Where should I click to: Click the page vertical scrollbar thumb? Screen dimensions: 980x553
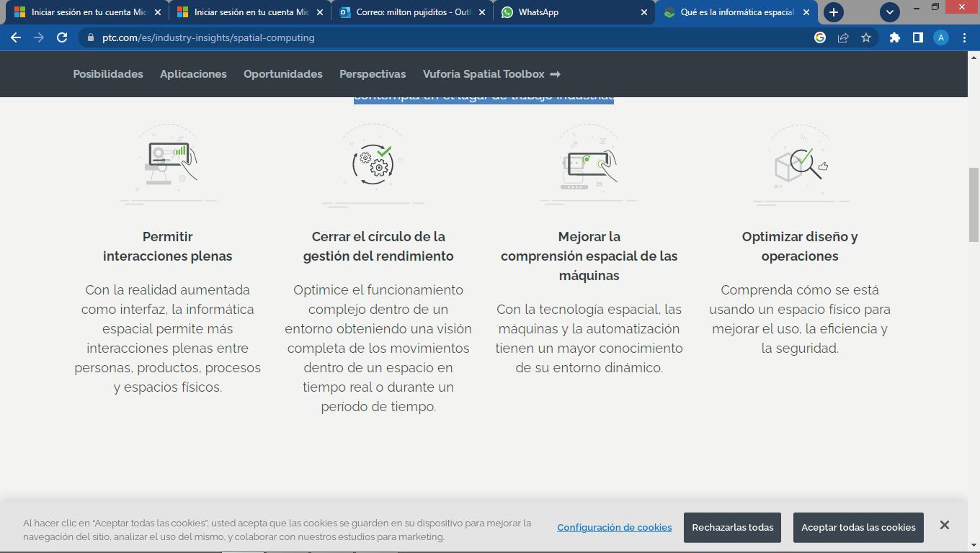click(x=974, y=204)
